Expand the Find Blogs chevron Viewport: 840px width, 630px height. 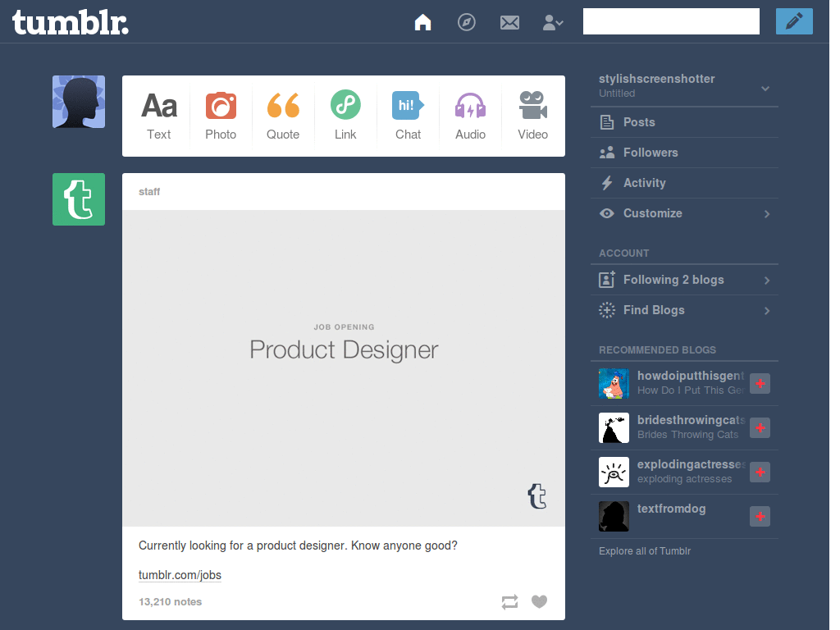[767, 311]
